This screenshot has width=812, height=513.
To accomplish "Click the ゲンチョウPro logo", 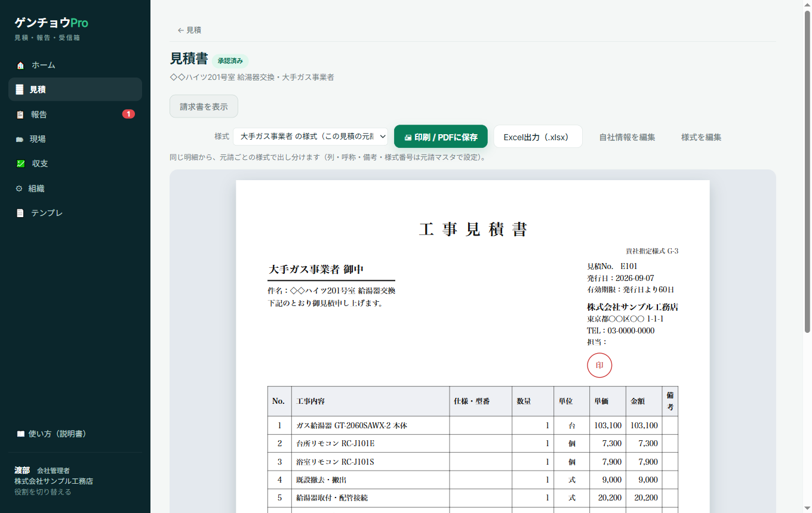I will point(51,23).
